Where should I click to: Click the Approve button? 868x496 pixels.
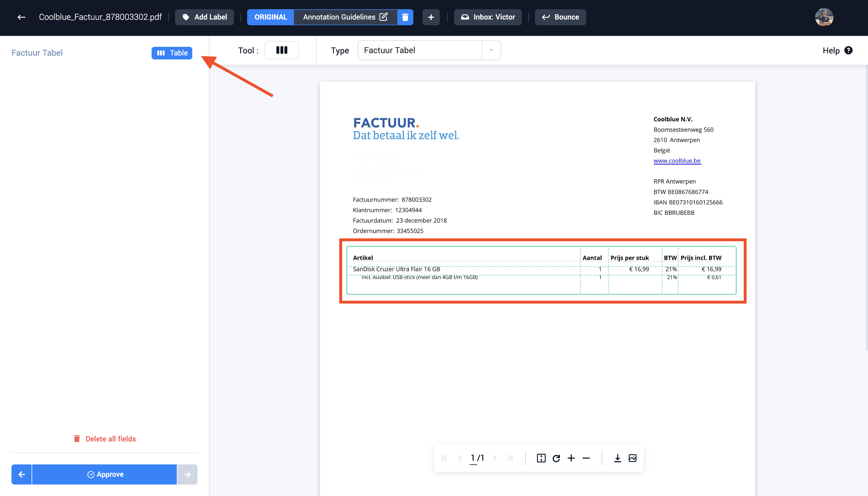click(x=104, y=474)
